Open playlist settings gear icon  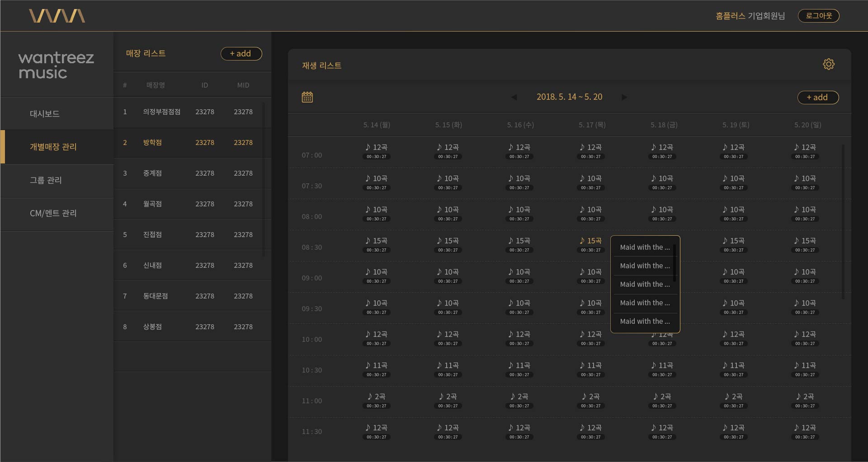click(828, 64)
